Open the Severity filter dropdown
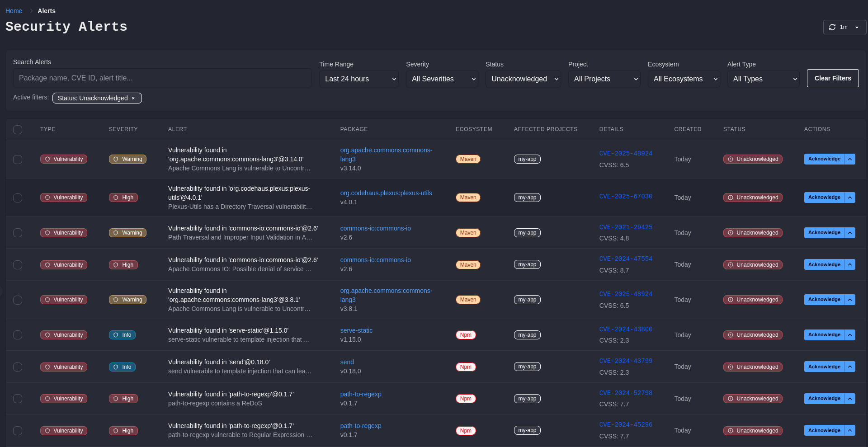This screenshot has width=868, height=447. pos(442,79)
